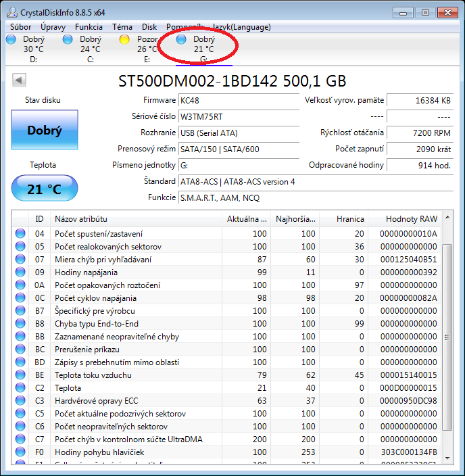Click the 21 °C temperature button
The height and width of the screenshot is (476, 465).
45,188
